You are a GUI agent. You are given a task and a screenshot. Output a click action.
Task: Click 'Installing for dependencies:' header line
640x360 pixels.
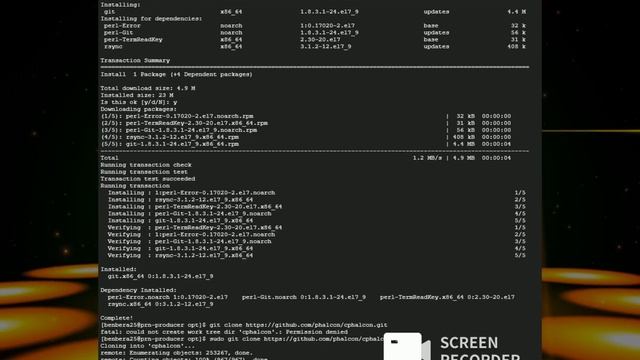click(151, 19)
